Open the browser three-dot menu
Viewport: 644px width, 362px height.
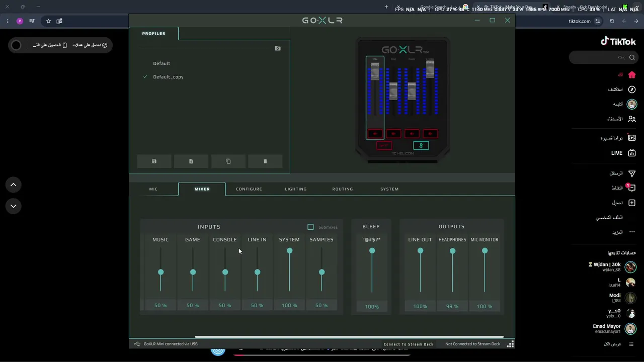click(8, 21)
